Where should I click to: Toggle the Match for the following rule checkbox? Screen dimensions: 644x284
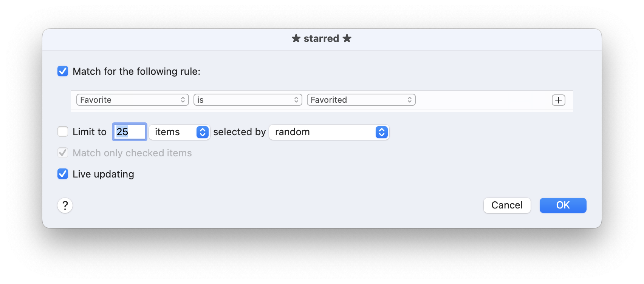[63, 71]
